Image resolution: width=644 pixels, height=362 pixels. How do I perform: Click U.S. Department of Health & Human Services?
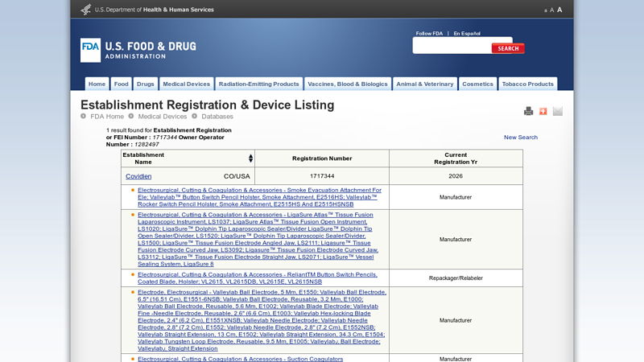pyautogui.click(x=154, y=10)
